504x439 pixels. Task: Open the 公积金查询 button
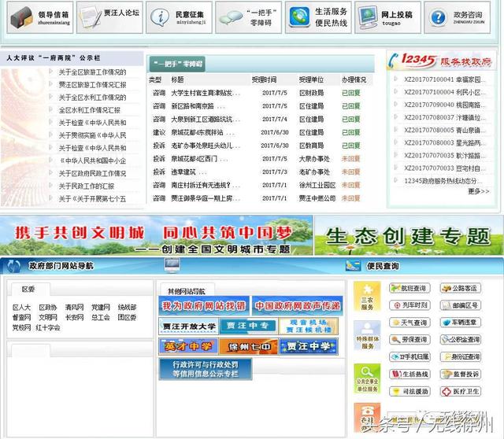point(461,339)
